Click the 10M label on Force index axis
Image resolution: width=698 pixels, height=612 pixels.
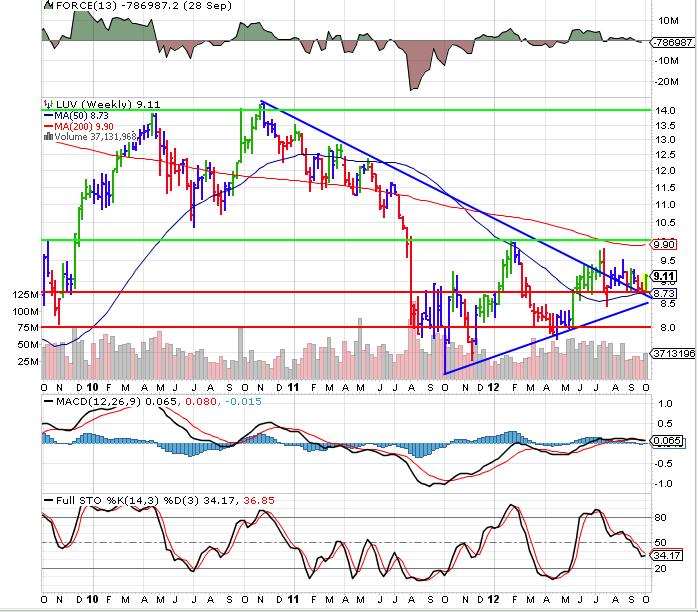[x=668, y=20]
